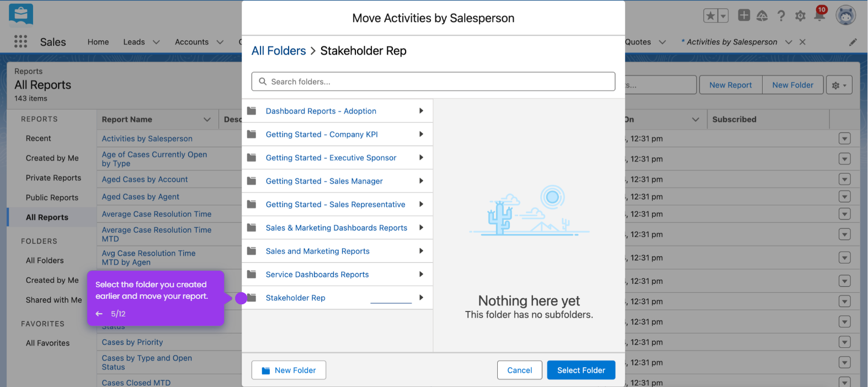View notifications bell with 10 badge

(820, 14)
